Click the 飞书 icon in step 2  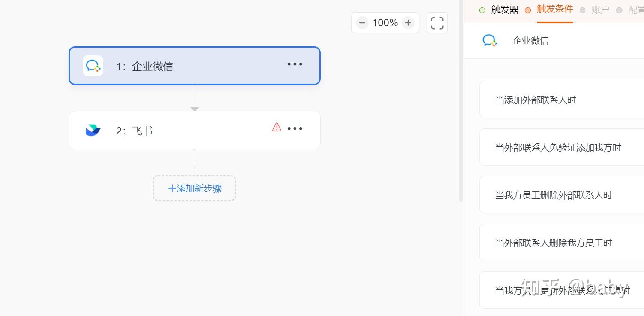(x=93, y=130)
